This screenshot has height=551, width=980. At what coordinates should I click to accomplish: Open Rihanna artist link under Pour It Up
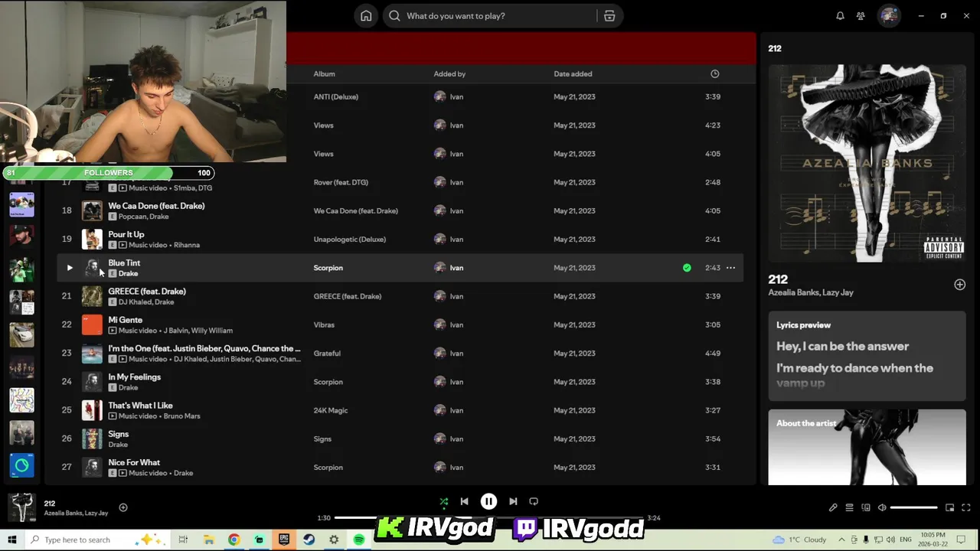coord(187,245)
